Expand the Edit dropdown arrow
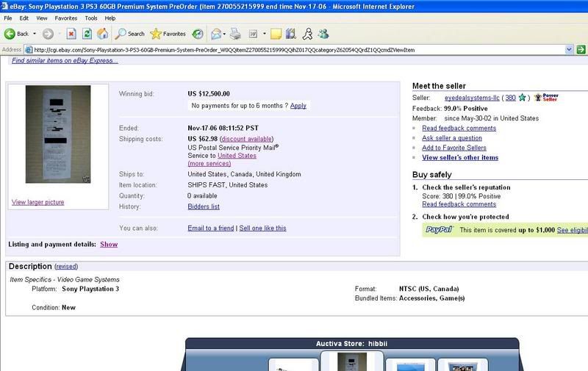 click(265, 34)
